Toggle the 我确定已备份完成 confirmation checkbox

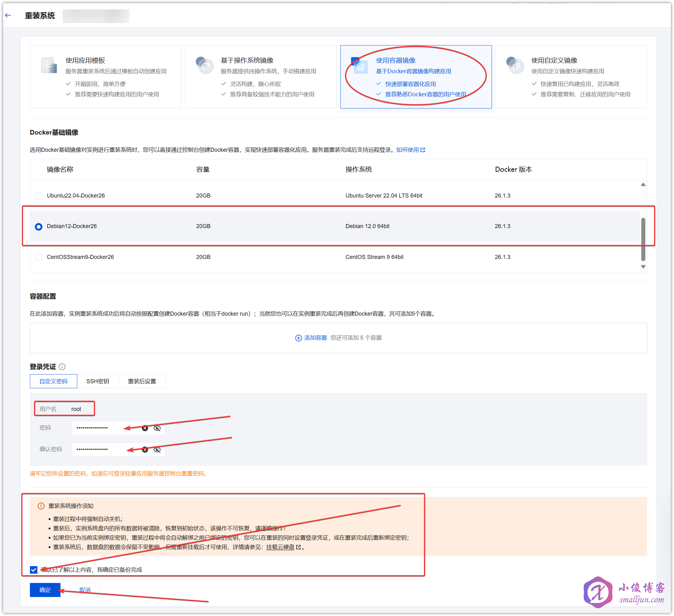tap(33, 570)
